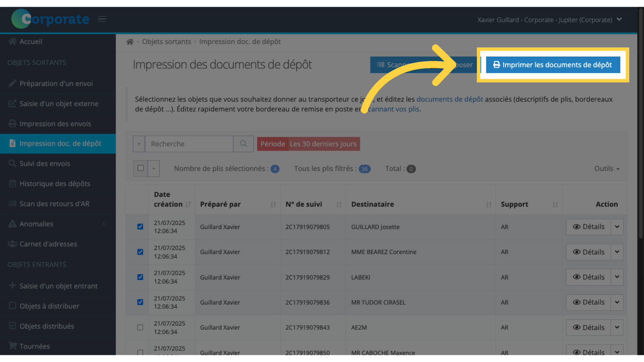This screenshot has height=362, width=644.
Task: Follow the documents de dépôt link
Action: tap(450, 99)
